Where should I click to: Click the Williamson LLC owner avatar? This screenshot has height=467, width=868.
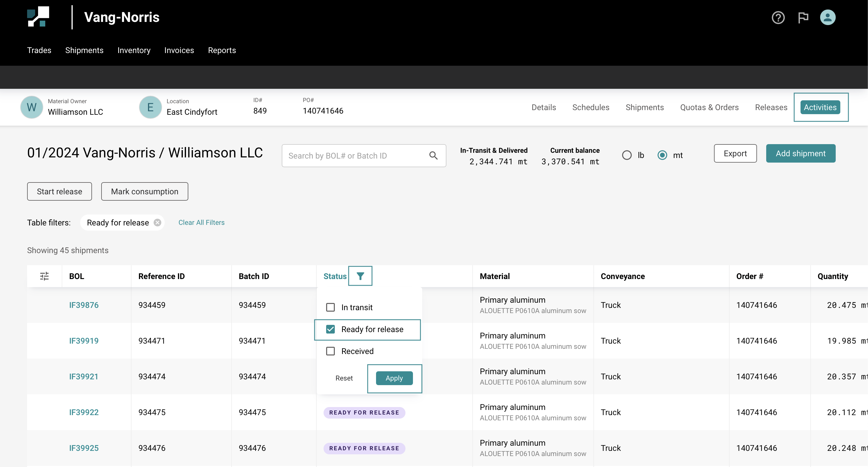pyautogui.click(x=32, y=107)
